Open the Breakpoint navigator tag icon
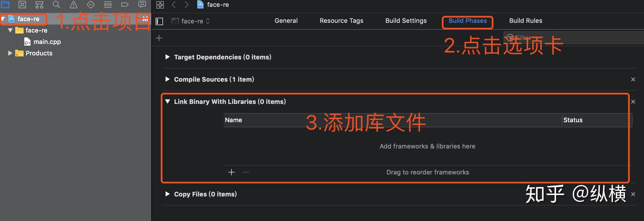Image resolution: width=644 pixels, height=221 pixels. coord(125,5)
